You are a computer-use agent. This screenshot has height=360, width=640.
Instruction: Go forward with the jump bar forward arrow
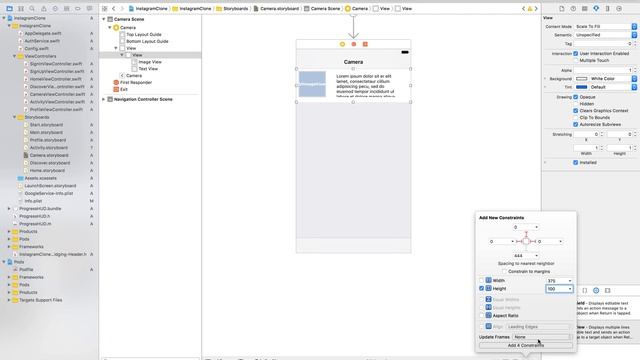click(x=122, y=8)
